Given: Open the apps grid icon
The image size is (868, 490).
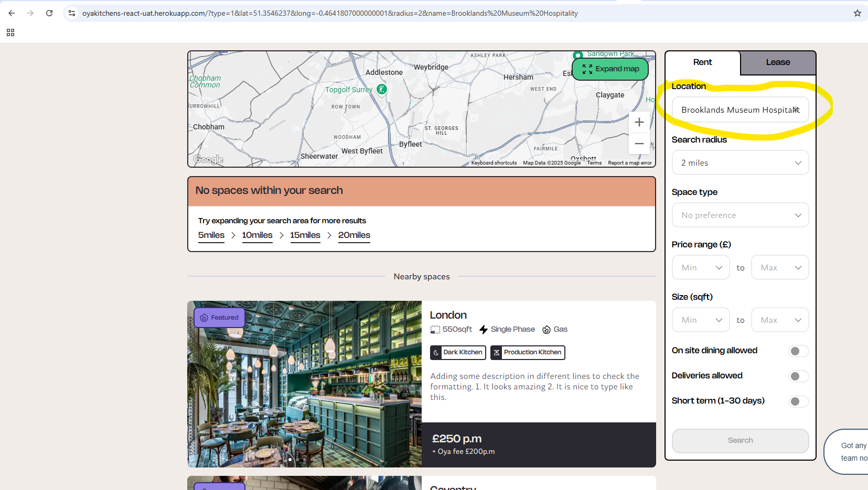Looking at the screenshot, I should [x=10, y=32].
